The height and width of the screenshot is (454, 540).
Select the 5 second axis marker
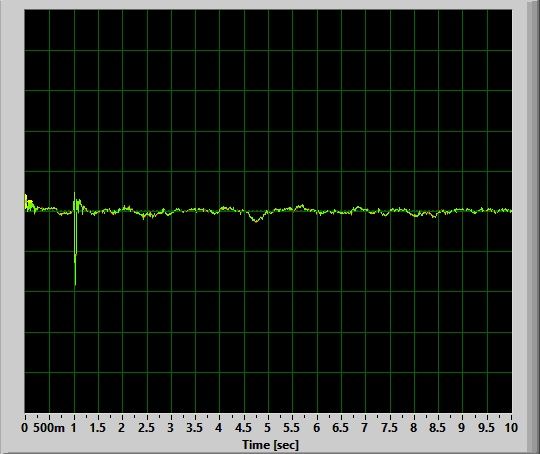267,428
